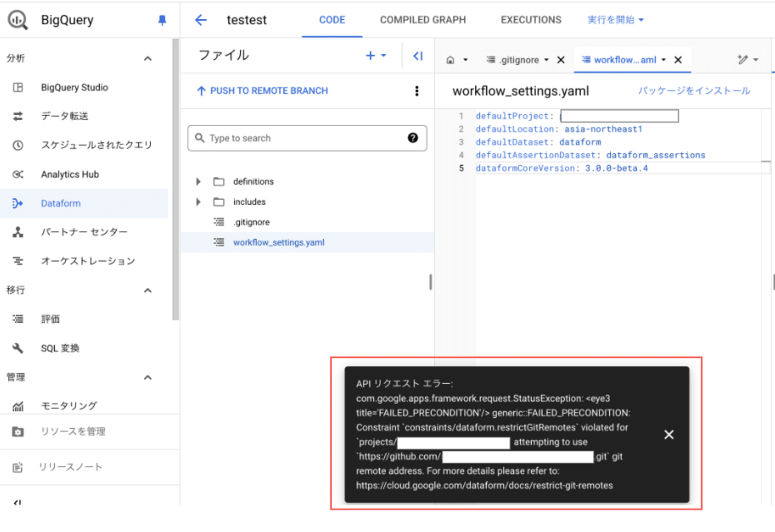
Task: Open スケジュールされたクエリ in sidebar
Action: pos(96,145)
